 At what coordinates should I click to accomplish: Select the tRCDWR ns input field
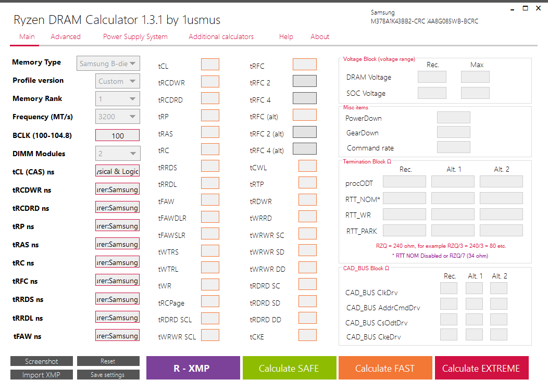(x=117, y=189)
